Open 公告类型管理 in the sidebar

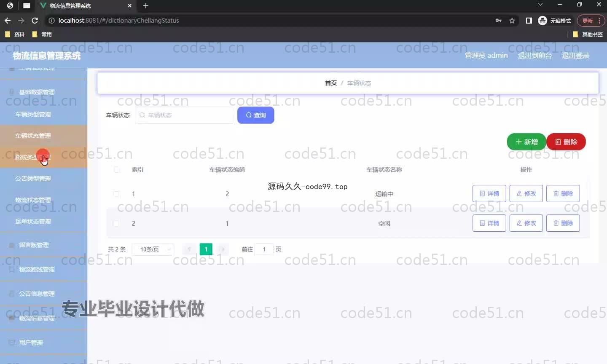pyautogui.click(x=43, y=179)
